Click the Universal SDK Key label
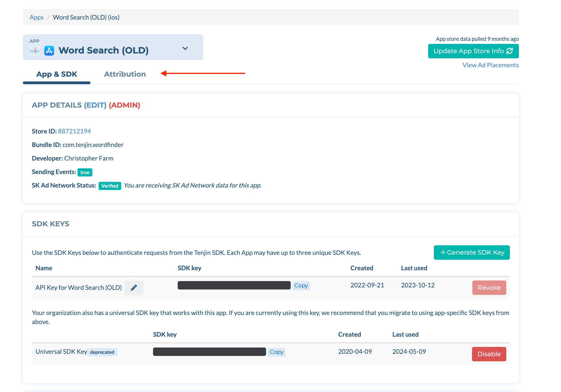The height and width of the screenshot is (392, 561). [x=61, y=352]
